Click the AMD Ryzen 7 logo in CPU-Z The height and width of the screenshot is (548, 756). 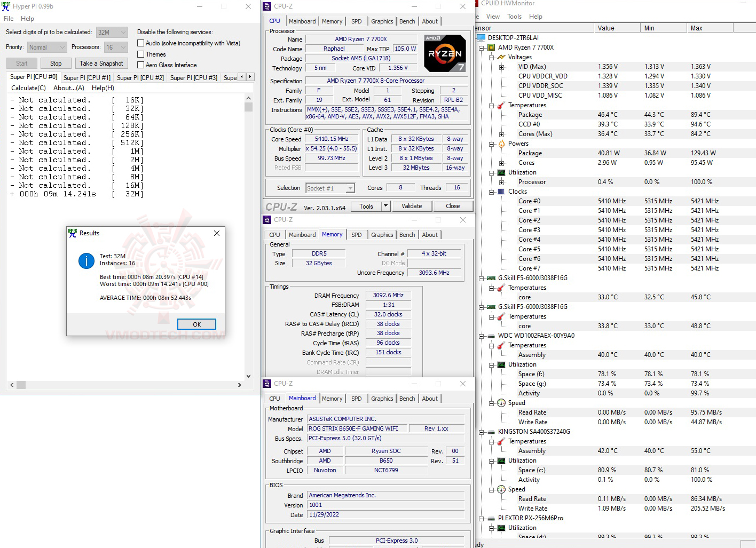click(x=445, y=53)
